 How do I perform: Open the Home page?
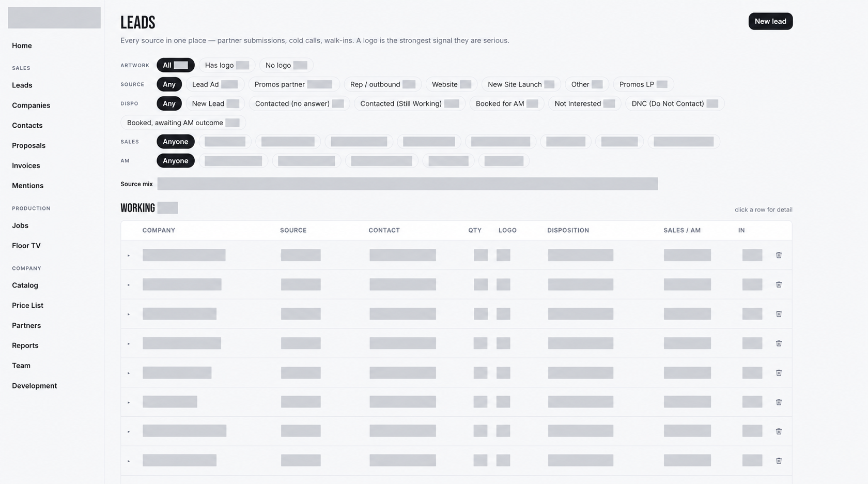pos(22,46)
